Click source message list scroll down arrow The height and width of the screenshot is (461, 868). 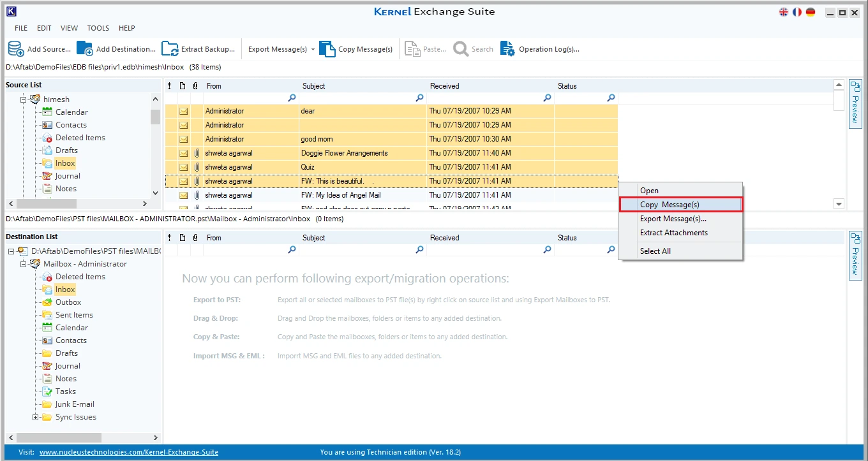[839, 204]
